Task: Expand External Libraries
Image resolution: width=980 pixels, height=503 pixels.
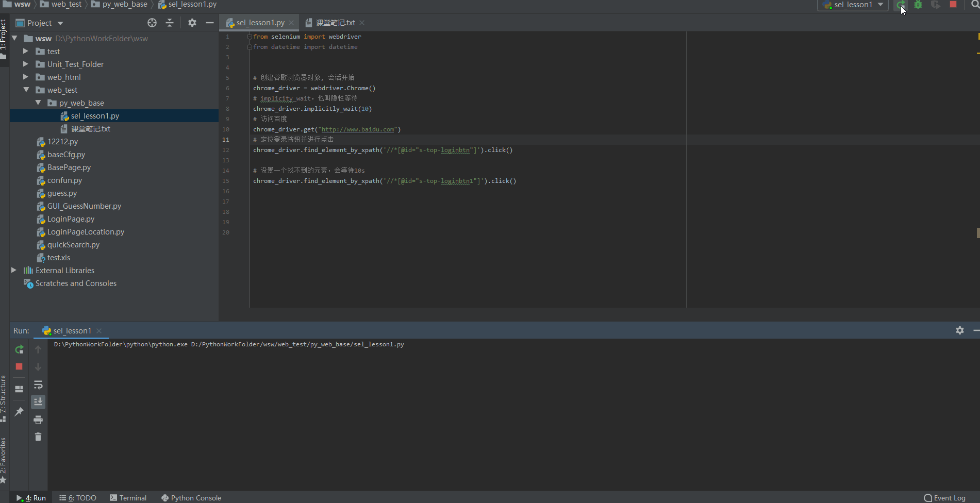Action: [14, 270]
